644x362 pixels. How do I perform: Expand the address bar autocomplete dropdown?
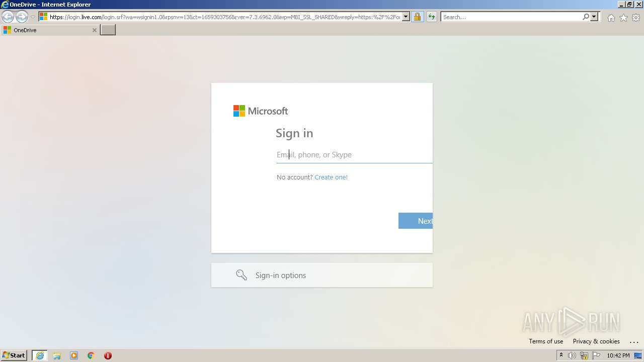click(406, 17)
